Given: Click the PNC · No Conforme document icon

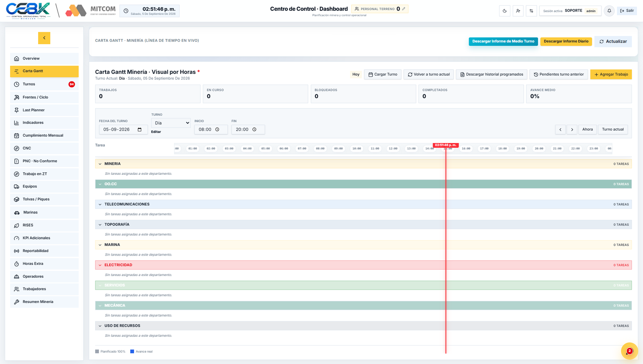Looking at the screenshot, I should (x=16, y=161).
